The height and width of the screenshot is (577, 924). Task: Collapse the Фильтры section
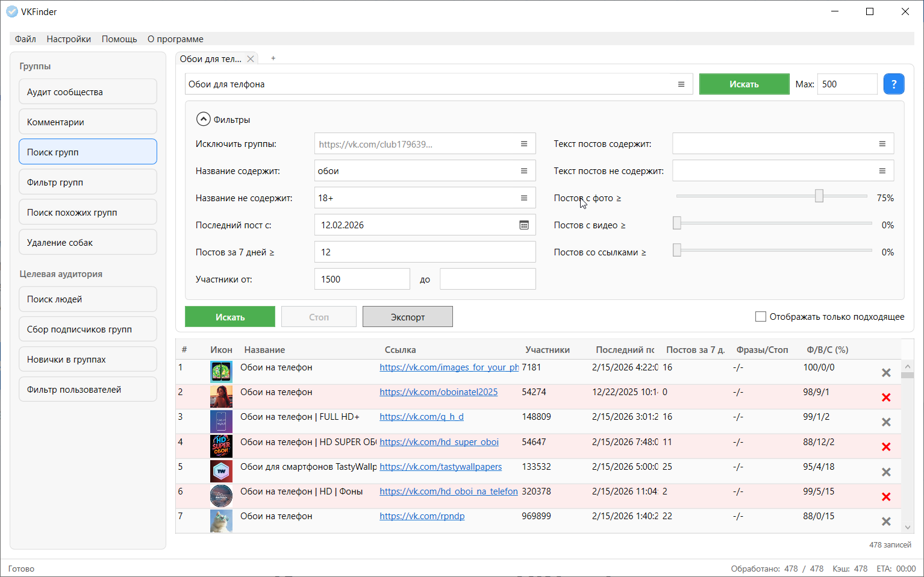[x=204, y=119]
